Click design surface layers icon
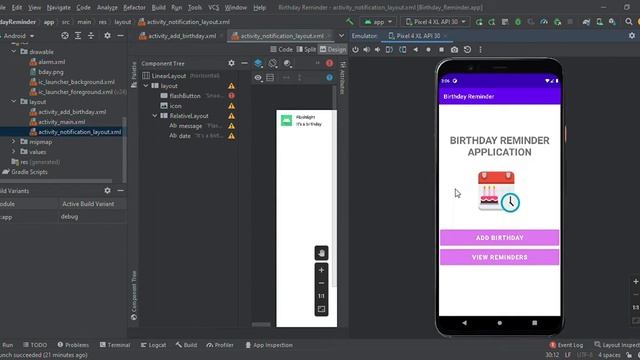The image size is (640, 360). (x=258, y=63)
